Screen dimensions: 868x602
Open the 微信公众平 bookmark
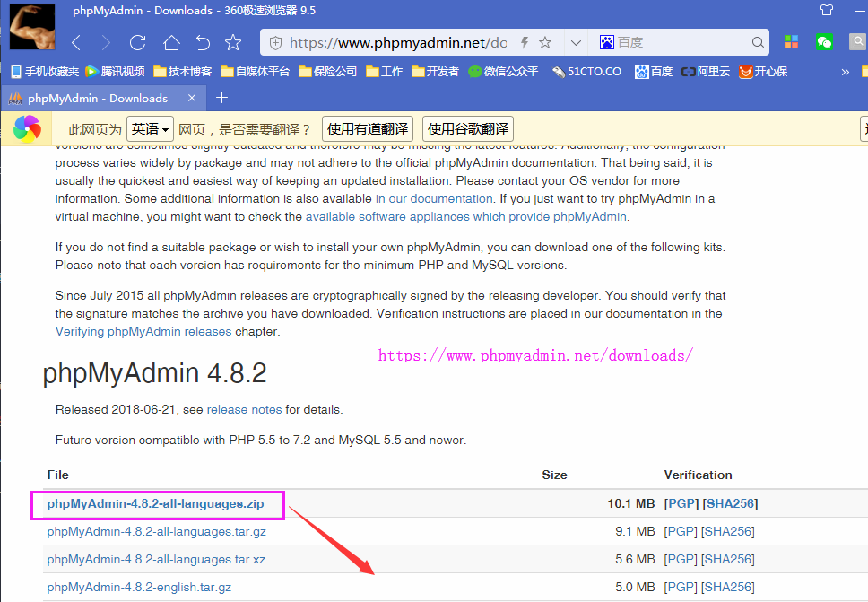coord(503,72)
